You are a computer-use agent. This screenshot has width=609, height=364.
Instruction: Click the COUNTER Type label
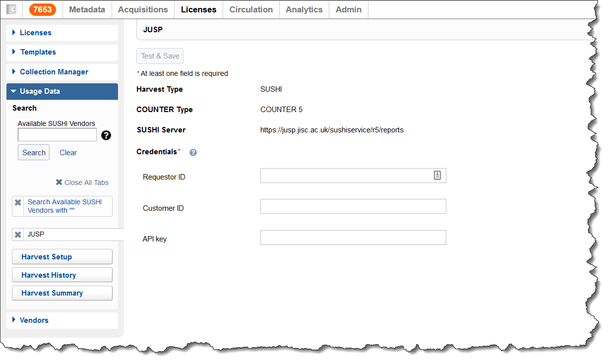(165, 110)
